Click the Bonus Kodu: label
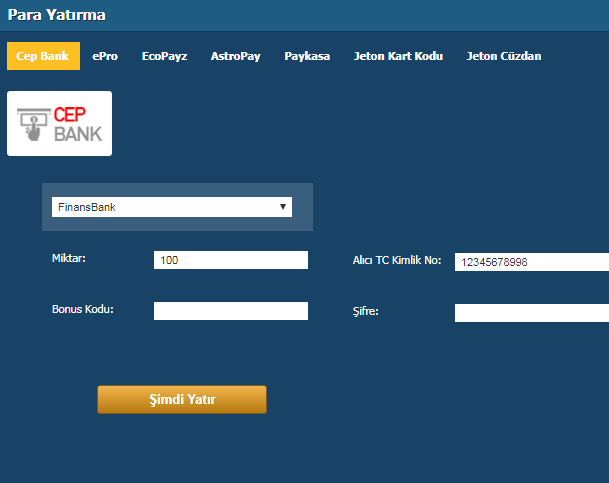609x483 pixels. (83, 309)
